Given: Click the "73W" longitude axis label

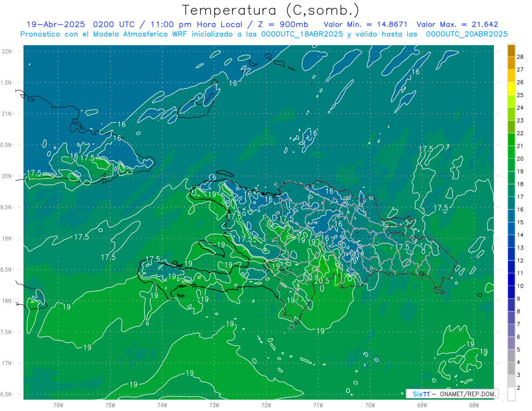Looking at the screenshot, I should pyautogui.click(x=214, y=404).
